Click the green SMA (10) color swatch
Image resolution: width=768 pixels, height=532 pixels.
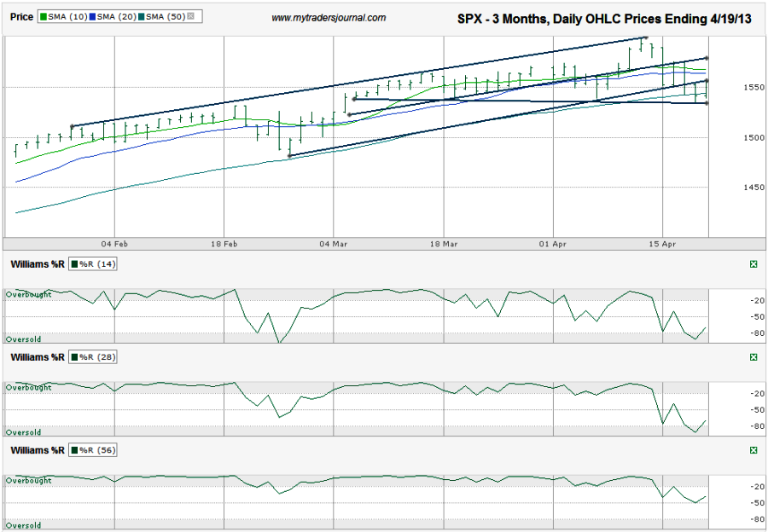(44, 17)
